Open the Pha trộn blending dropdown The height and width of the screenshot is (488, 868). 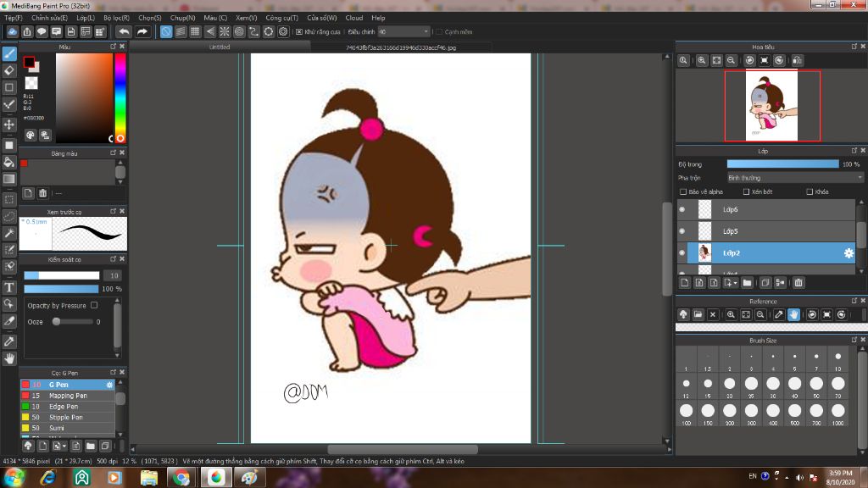click(795, 178)
